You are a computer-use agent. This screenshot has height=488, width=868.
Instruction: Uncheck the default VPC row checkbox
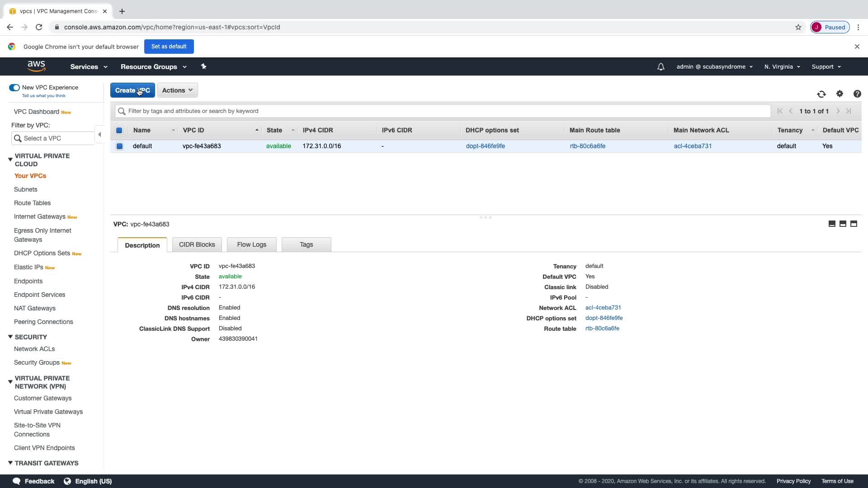119,146
